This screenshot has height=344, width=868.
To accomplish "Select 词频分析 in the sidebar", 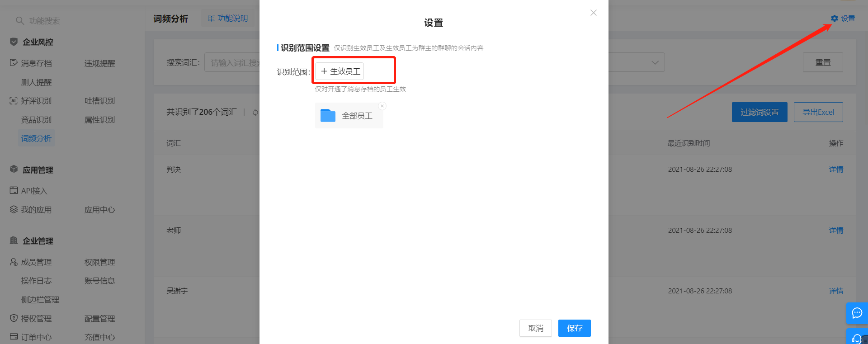I will pyautogui.click(x=36, y=138).
